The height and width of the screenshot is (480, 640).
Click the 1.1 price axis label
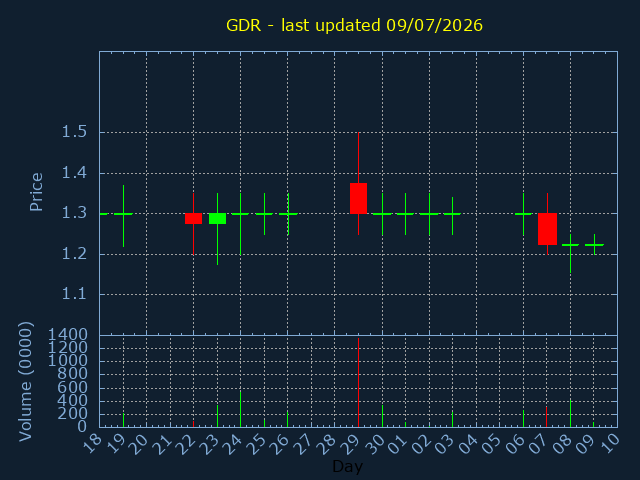click(74, 294)
